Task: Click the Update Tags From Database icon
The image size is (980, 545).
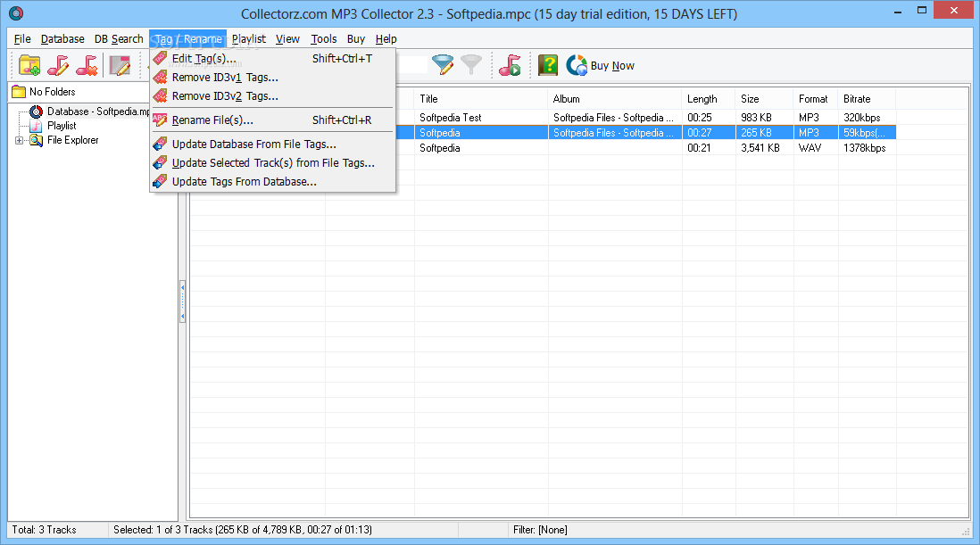Action: pos(160,181)
